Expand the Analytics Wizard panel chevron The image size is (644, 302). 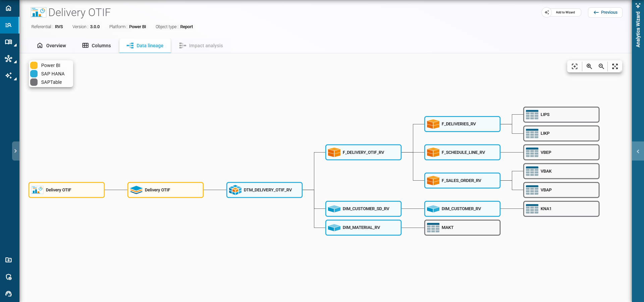coord(638,151)
